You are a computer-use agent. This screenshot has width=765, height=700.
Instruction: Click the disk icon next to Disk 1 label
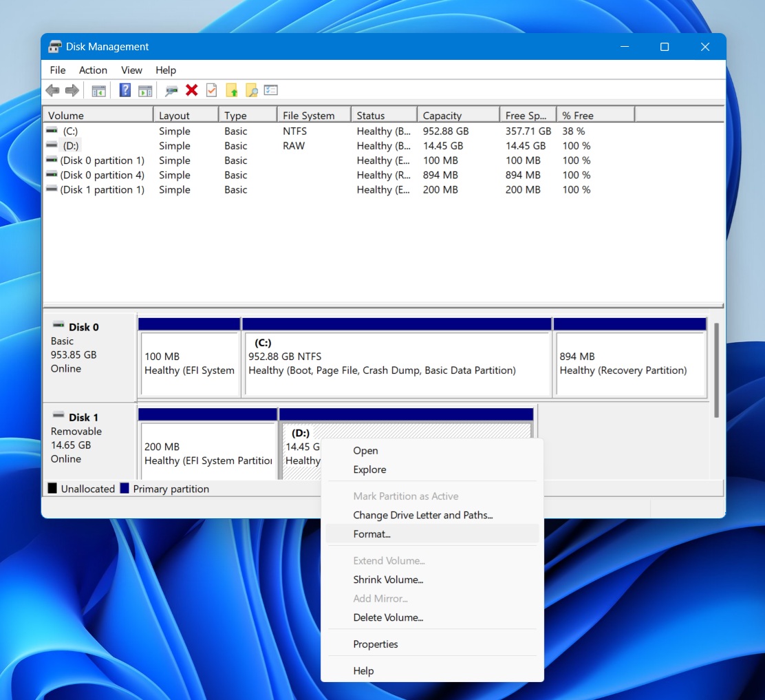pos(58,416)
